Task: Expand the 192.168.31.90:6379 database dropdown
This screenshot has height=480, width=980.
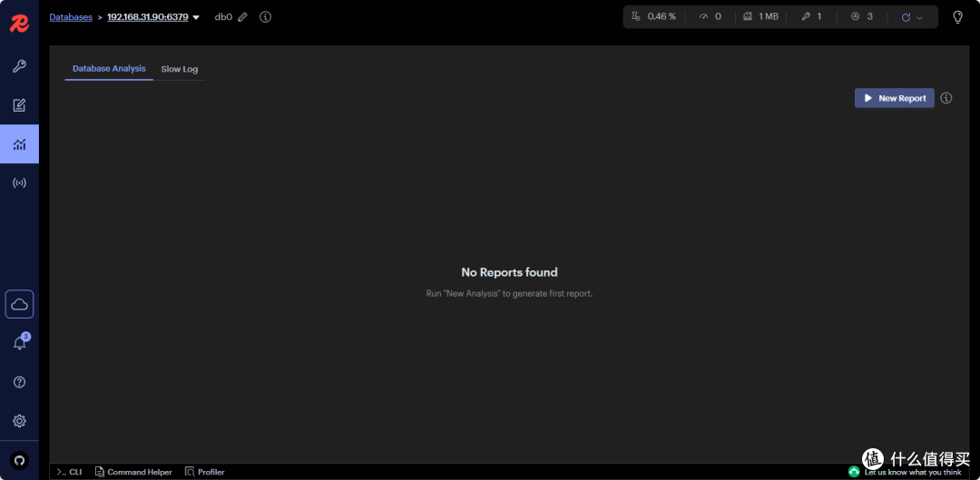Action: coord(196,17)
